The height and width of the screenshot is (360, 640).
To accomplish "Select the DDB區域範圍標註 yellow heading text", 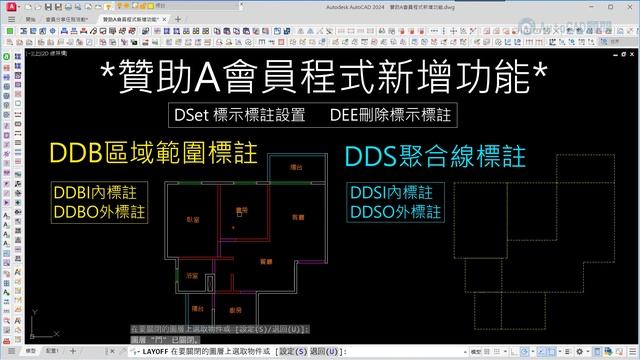I will (153, 153).
